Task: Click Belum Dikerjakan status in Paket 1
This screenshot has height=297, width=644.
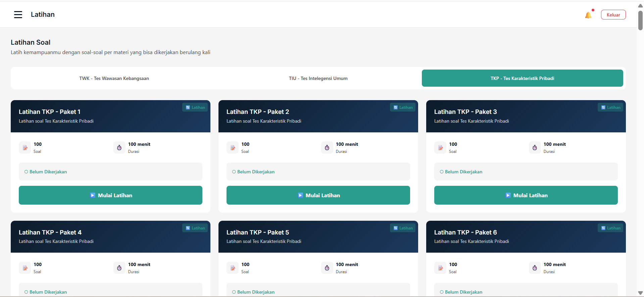Action: 48,172
